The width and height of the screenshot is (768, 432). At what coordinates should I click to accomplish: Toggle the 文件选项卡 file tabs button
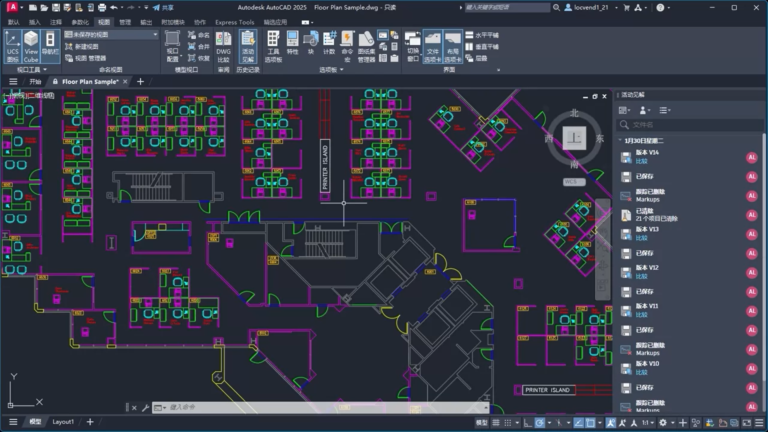pos(432,47)
